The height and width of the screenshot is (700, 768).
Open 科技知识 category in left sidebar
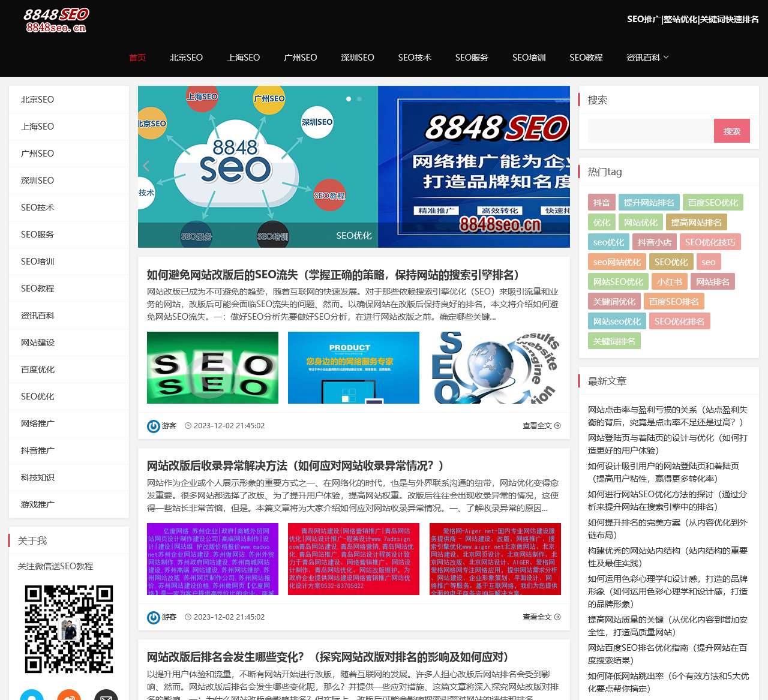69,477
